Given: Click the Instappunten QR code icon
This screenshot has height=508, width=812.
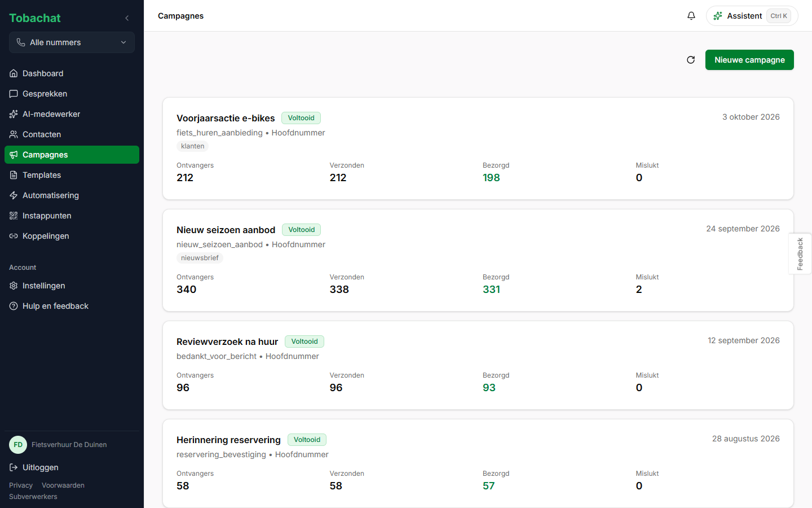Looking at the screenshot, I should 14,216.
